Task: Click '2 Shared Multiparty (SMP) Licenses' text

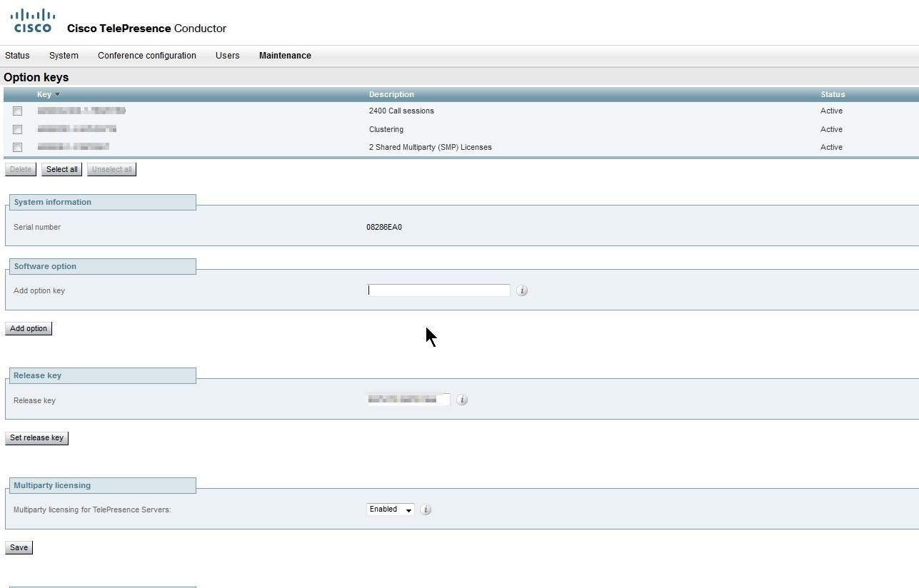Action: click(x=431, y=147)
